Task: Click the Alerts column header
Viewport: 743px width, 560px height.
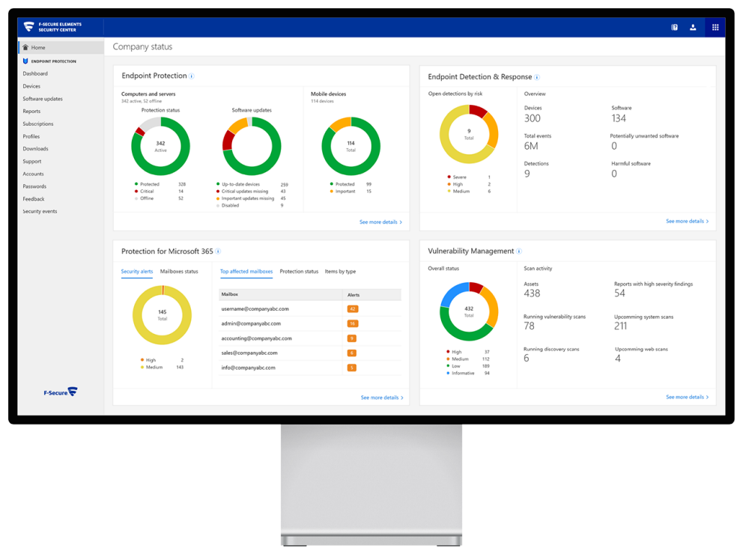Action: (x=372, y=295)
